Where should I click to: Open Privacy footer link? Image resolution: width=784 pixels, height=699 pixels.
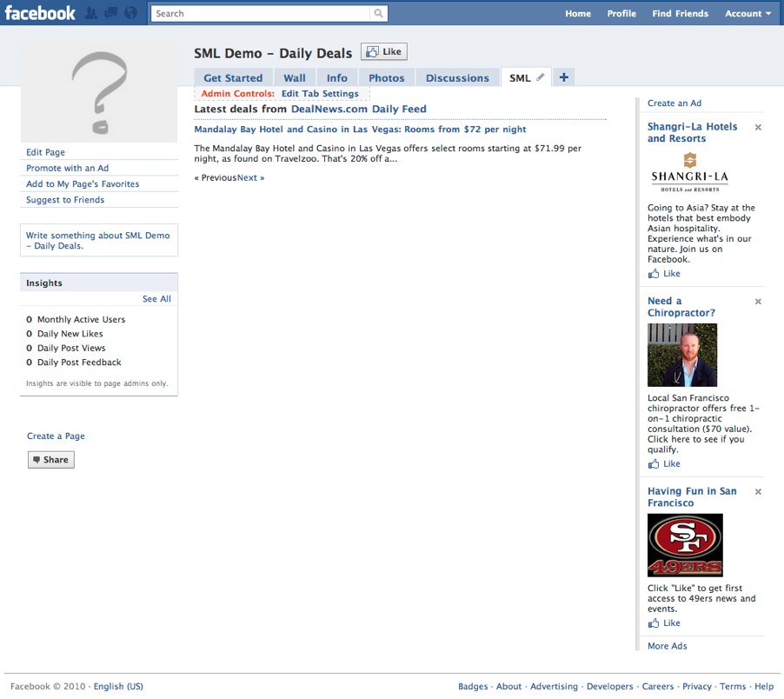tap(697, 687)
